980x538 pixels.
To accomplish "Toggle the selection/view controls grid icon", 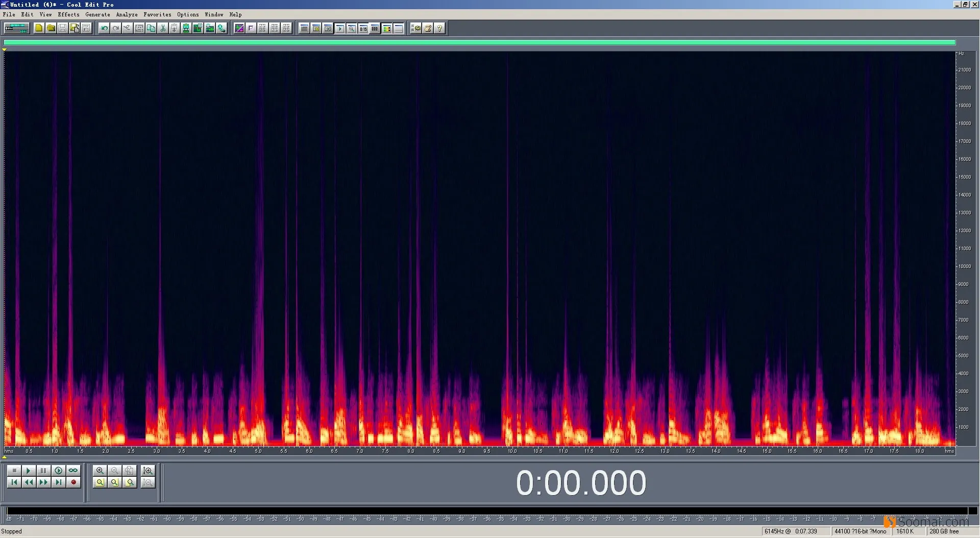I will tap(375, 28).
